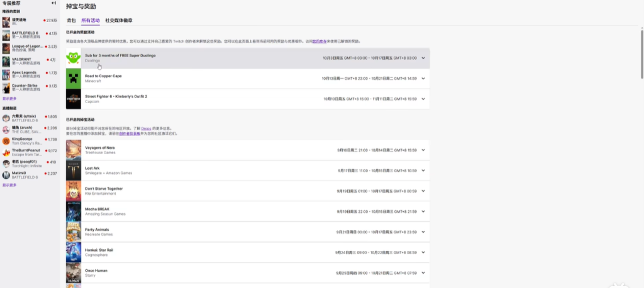Screen dimensions: 644x288
Task: Expand the Honkai: Star Rail campaign chevron
Action: click(x=423, y=252)
